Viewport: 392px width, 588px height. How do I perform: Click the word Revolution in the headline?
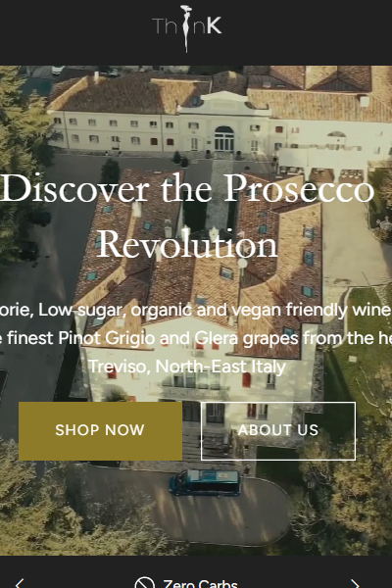click(x=187, y=245)
